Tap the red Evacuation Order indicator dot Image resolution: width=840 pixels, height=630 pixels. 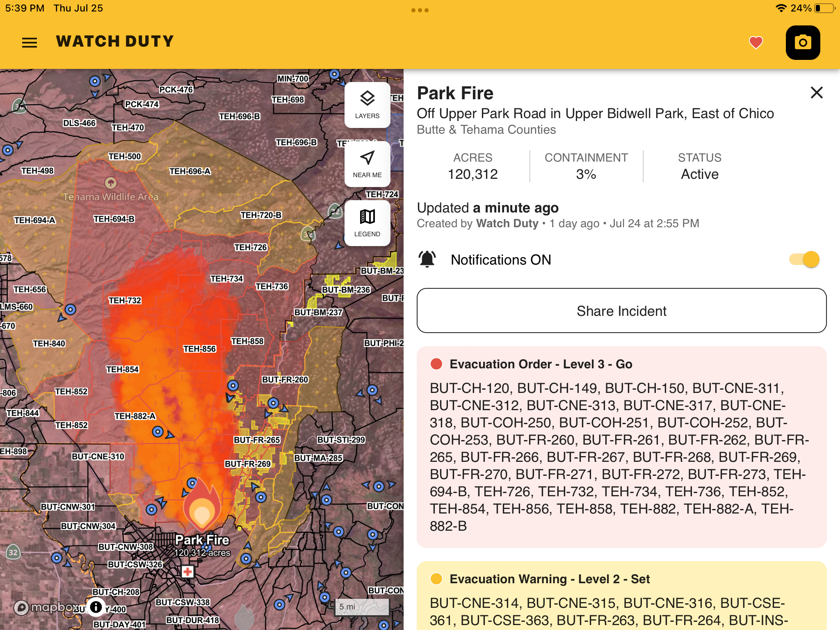(436, 364)
